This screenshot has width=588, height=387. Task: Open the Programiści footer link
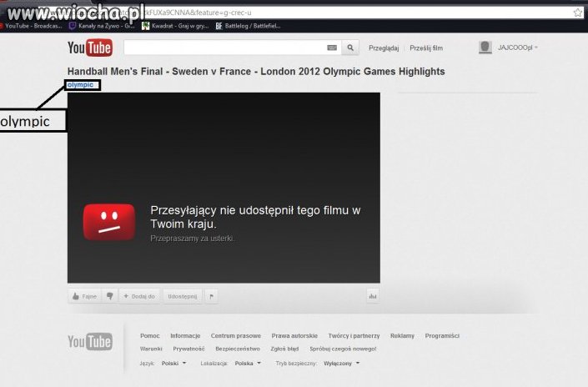442,335
